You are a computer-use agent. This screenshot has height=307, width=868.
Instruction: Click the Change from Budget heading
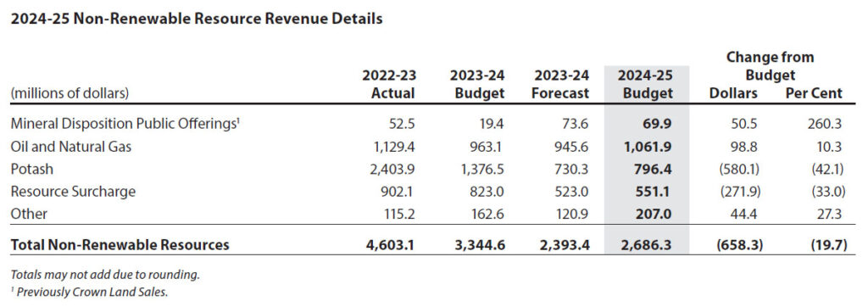[x=770, y=65]
